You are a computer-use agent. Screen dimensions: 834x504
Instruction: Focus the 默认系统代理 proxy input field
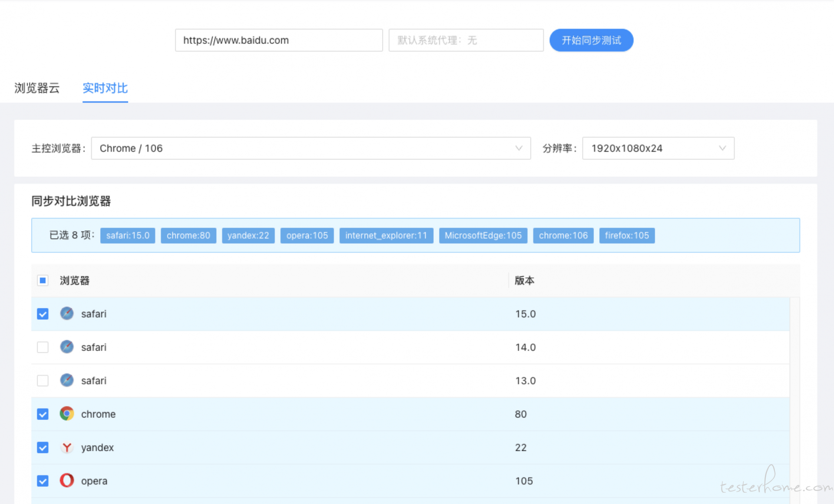pyautogui.click(x=466, y=40)
